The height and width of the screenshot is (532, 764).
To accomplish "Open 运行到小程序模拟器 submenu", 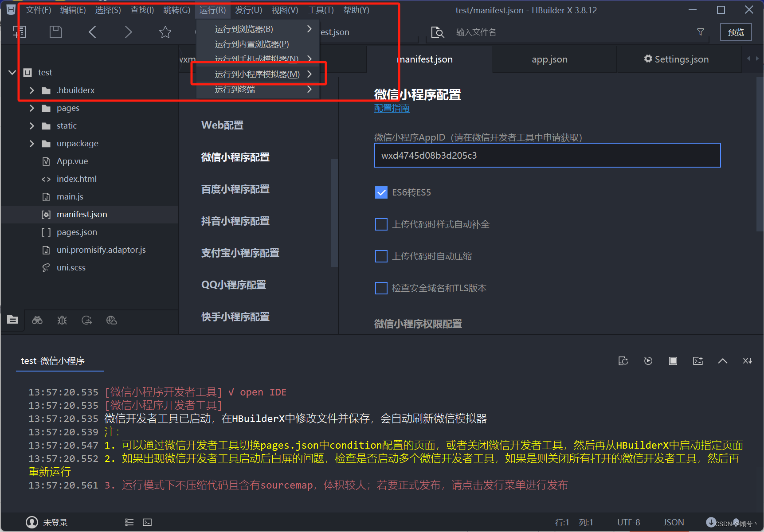I will [x=258, y=74].
